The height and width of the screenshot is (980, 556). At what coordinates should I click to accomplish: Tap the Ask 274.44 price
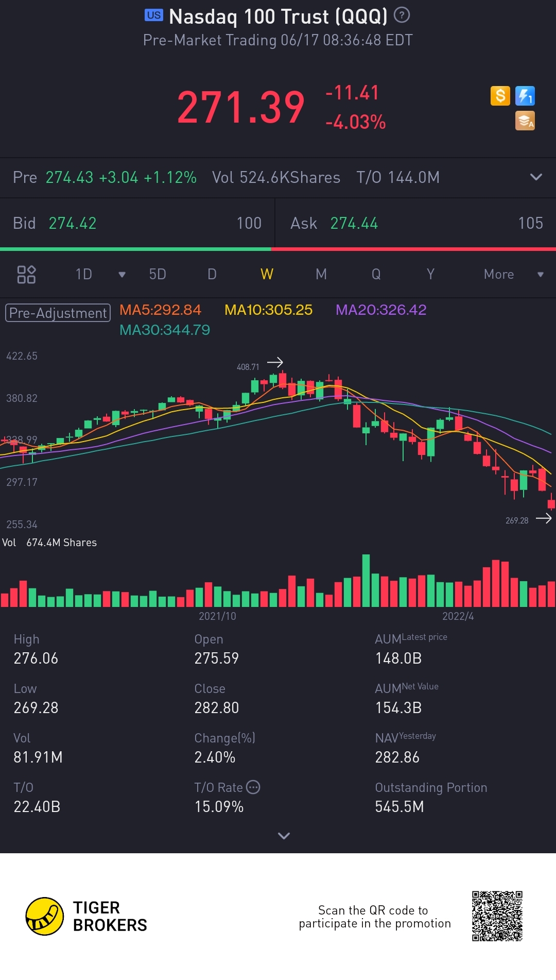[x=354, y=223]
